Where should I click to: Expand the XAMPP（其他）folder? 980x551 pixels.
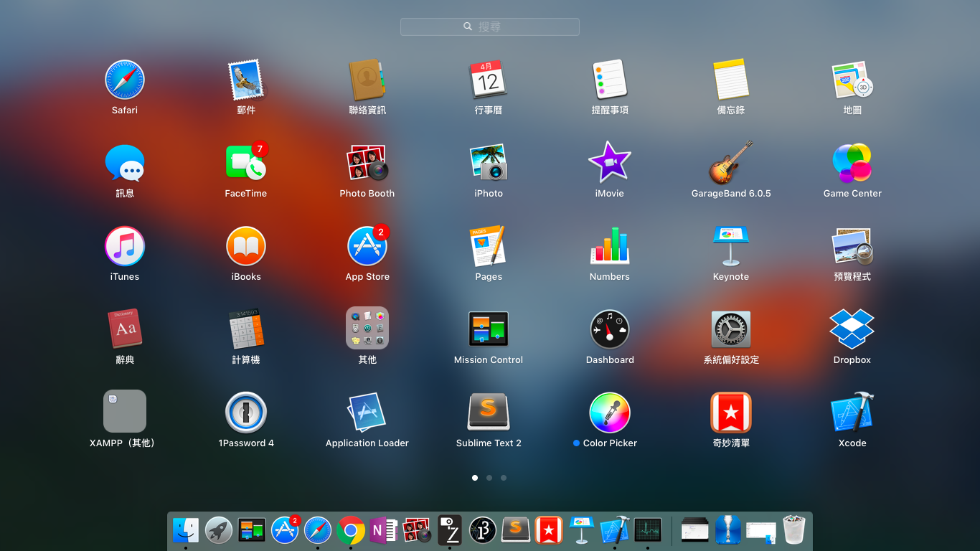[125, 412]
